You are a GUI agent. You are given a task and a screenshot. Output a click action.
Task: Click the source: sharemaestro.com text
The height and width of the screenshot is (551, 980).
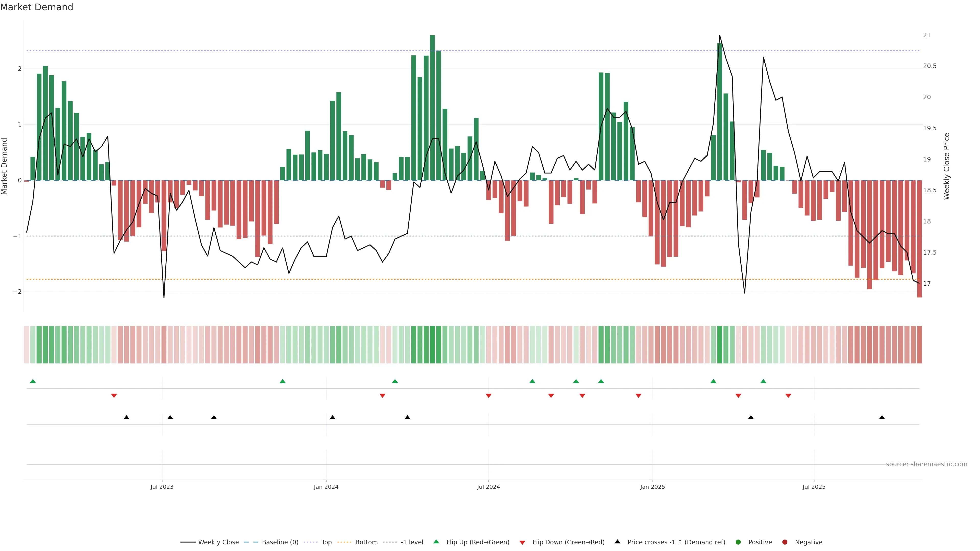point(926,464)
